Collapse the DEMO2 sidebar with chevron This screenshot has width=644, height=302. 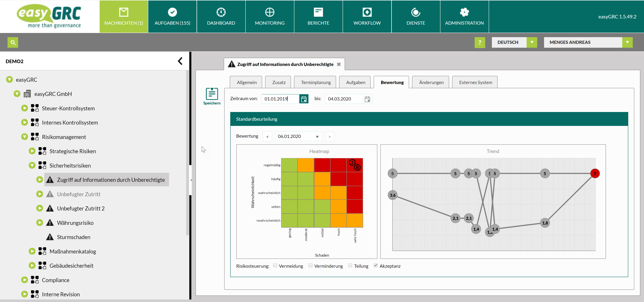point(180,61)
